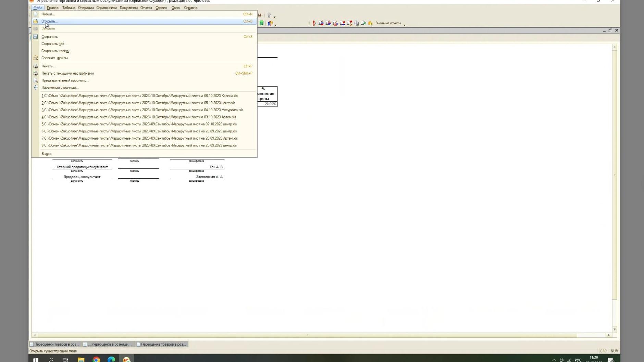This screenshot has width=644, height=362.
Task: Click the colored books icon in toolbar
Action: pos(270,23)
